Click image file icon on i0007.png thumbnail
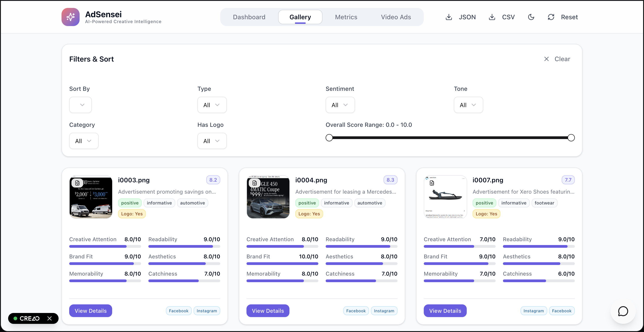 coord(432,183)
